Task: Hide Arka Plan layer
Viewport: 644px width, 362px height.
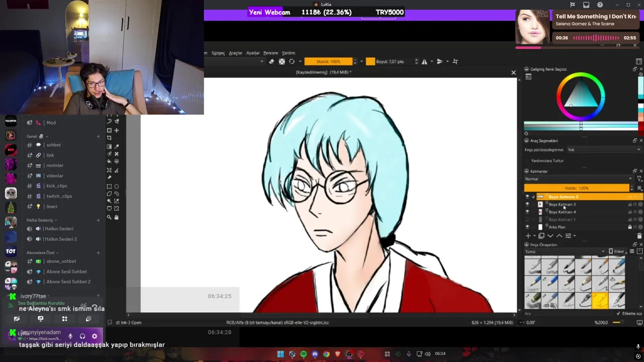Action: click(x=527, y=227)
